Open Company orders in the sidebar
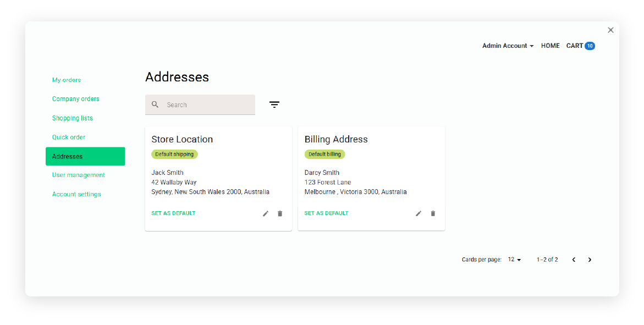The image size is (644, 325). [75, 98]
